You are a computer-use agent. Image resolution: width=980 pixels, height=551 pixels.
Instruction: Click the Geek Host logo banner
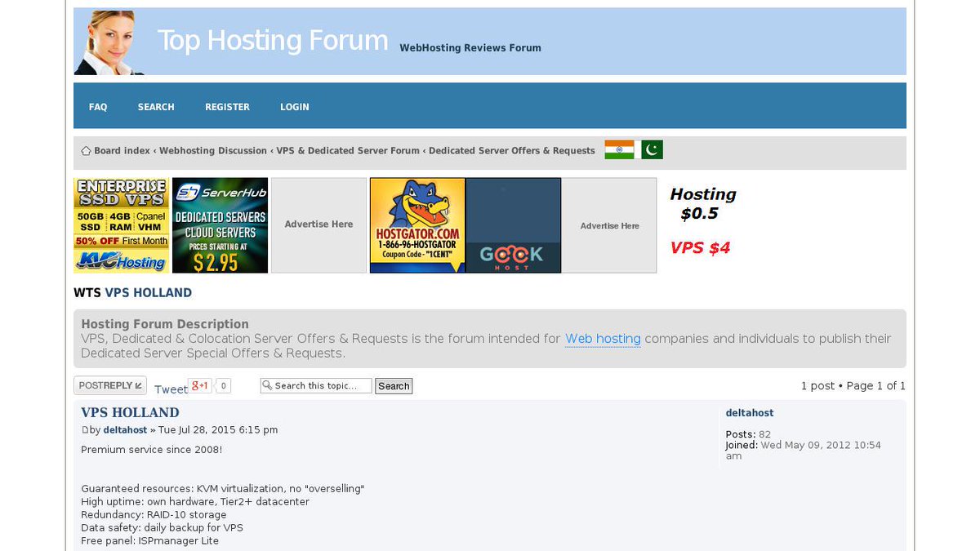coord(513,224)
